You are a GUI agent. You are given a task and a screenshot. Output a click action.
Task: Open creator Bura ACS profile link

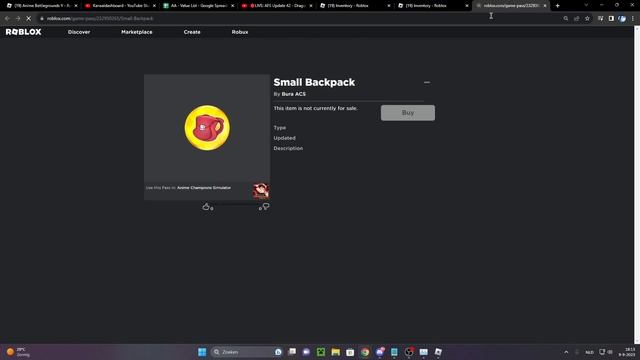[293, 94]
